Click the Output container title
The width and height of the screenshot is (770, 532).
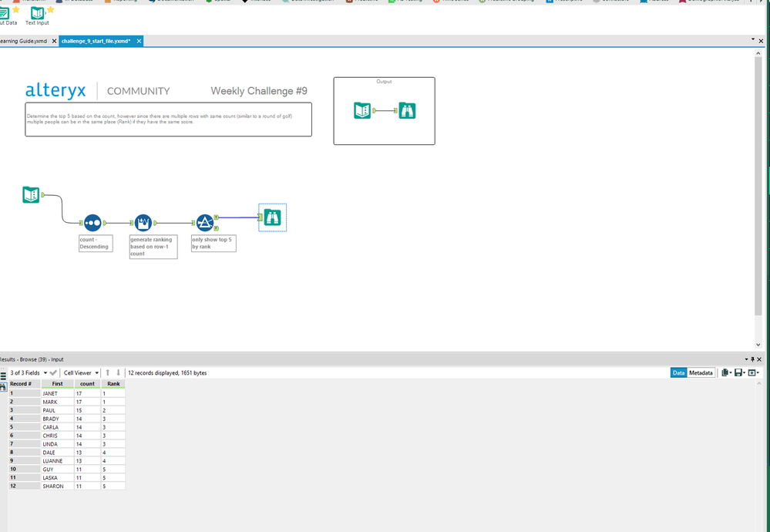click(x=384, y=82)
